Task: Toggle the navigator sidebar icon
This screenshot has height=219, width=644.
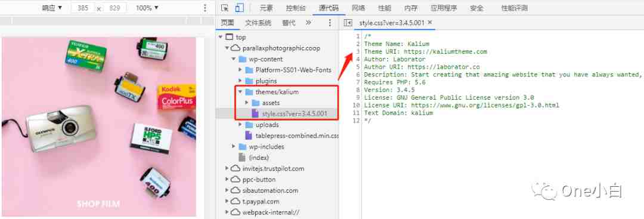Action: (348, 23)
